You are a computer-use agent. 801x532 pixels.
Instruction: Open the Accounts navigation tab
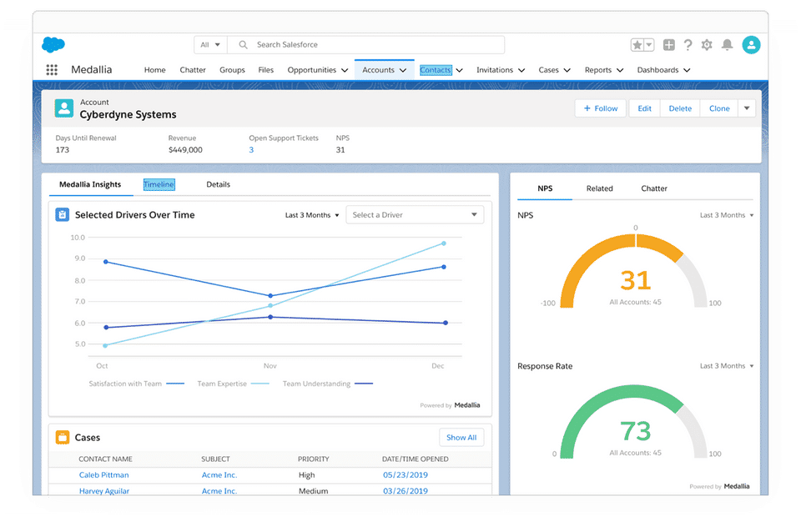[x=378, y=70]
